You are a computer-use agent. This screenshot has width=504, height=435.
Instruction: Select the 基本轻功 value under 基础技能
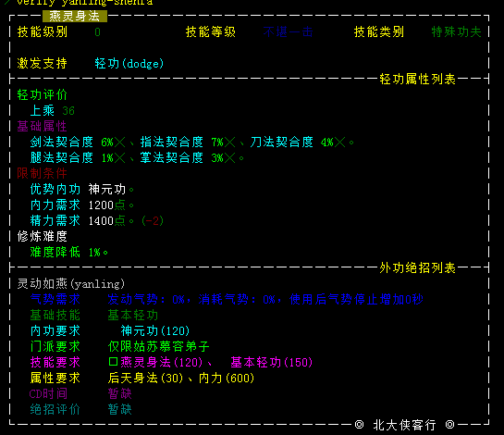click(133, 316)
